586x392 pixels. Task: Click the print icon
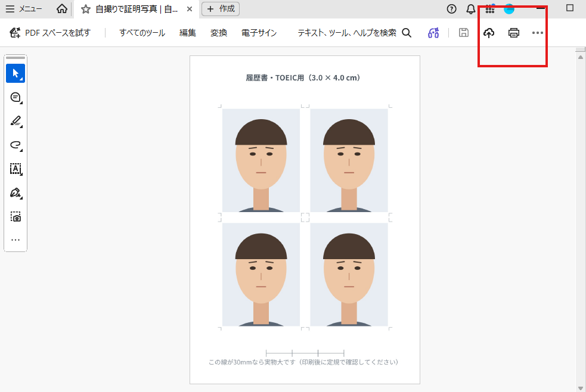coord(514,33)
